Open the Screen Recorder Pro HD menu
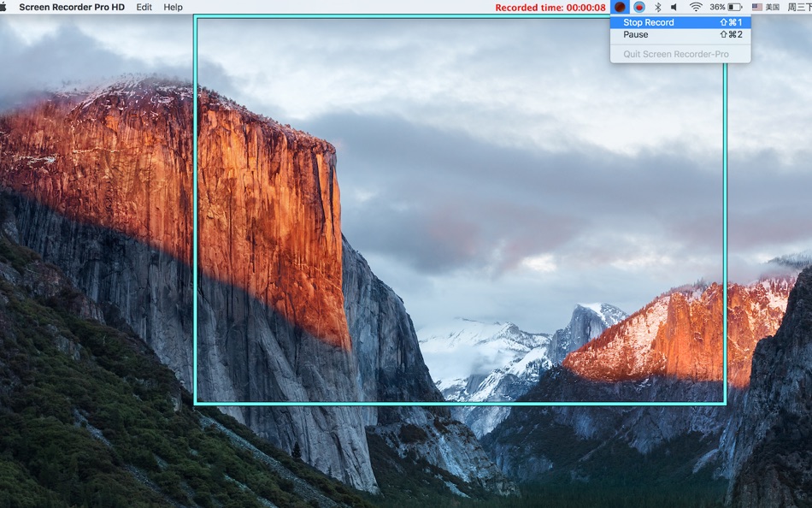Screen dimensions: 812x508 pyautogui.click(x=72, y=7)
